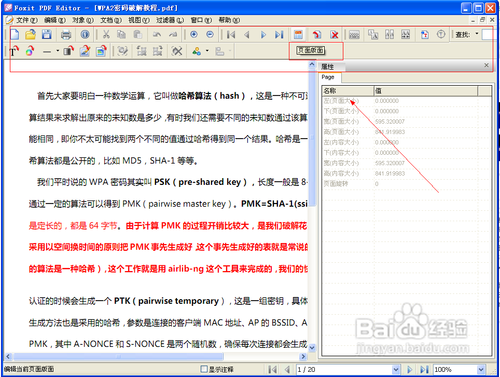Save the document with the floppy disk icon
The height and width of the screenshot is (377, 500).
(46, 34)
